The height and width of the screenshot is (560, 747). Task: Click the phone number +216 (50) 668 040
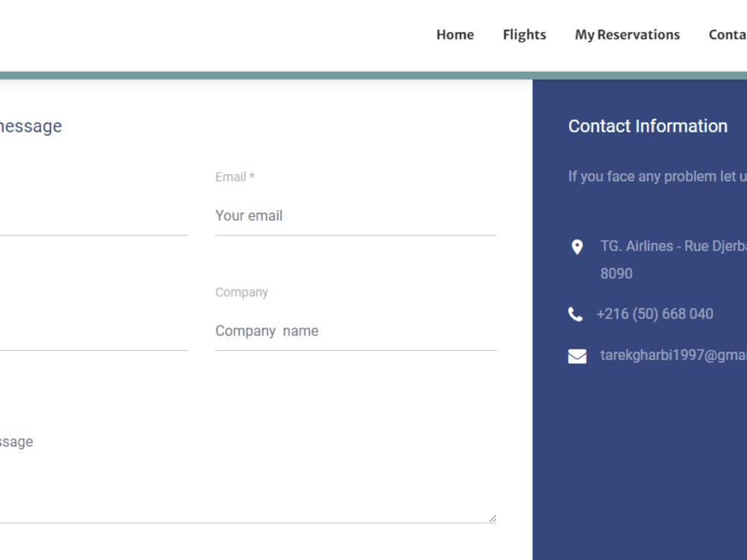point(655,314)
